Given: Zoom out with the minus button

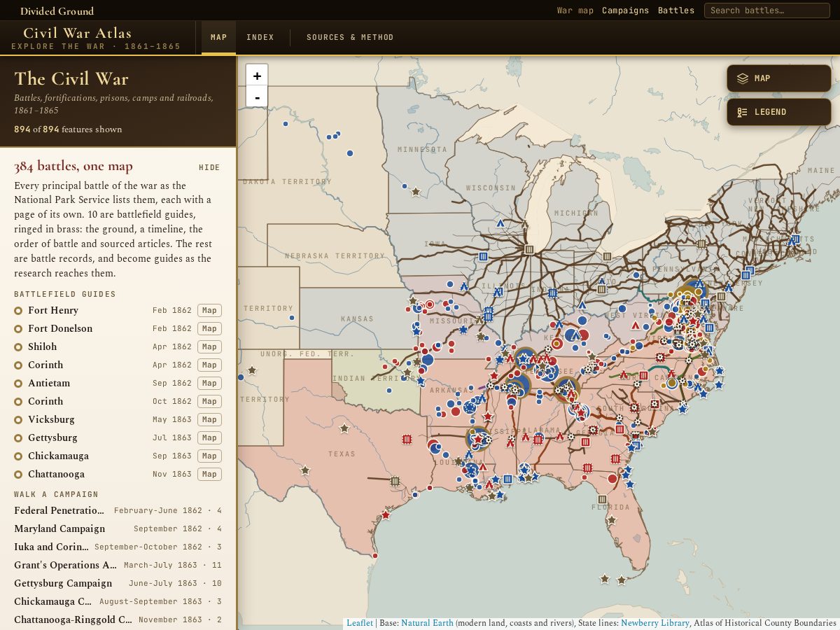Looking at the screenshot, I should click(x=257, y=97).
